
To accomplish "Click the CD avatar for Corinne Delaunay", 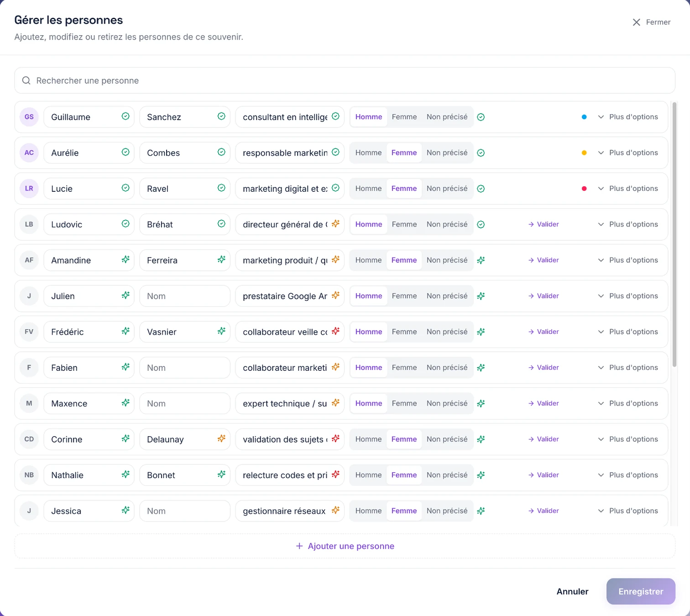I will [29, 439].
